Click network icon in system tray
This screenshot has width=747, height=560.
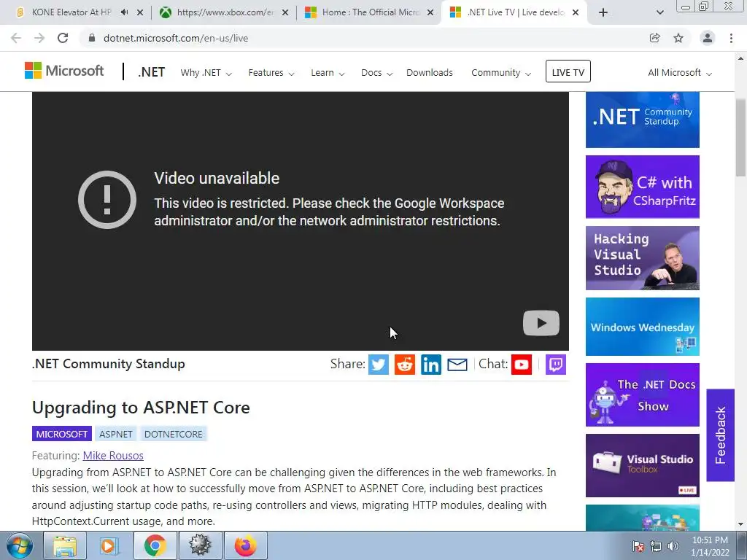pyautogui.click(x=656, y=546)
